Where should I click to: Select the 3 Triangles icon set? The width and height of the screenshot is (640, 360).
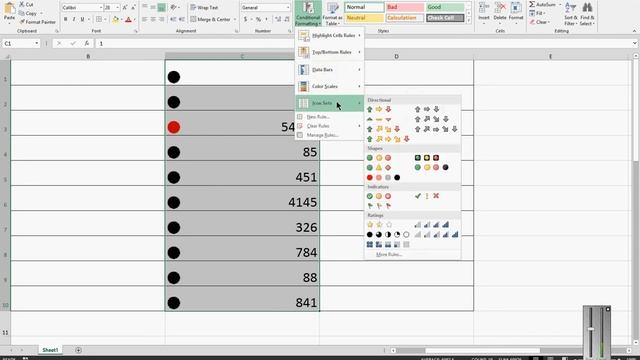pos(379,119)
